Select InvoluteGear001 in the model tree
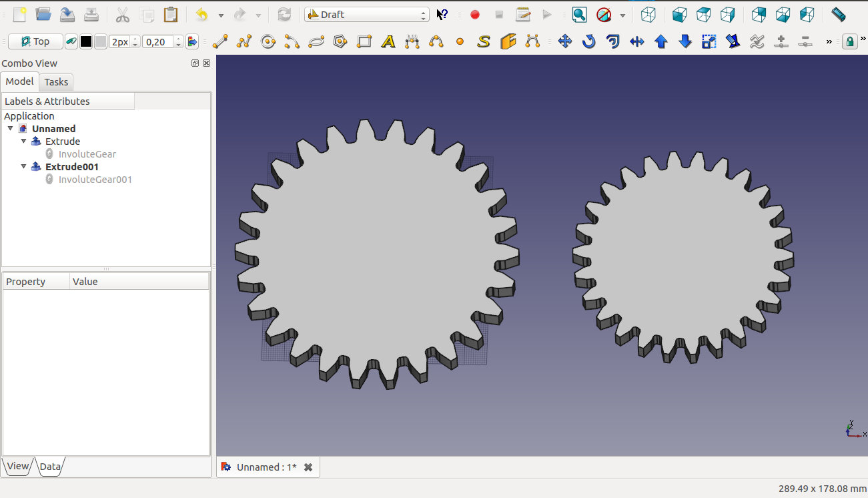This screenshot has height=498, width=868. pyautogui.click(x=95, y=180)
